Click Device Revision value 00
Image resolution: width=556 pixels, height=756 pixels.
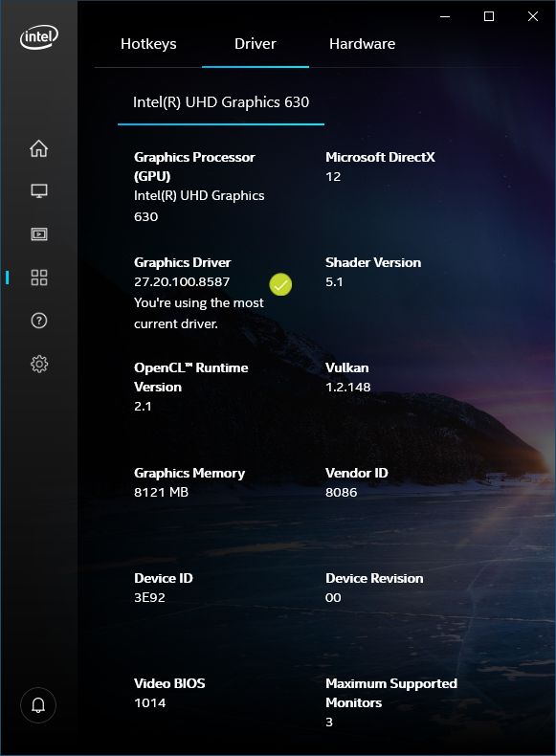pos(333,598)
